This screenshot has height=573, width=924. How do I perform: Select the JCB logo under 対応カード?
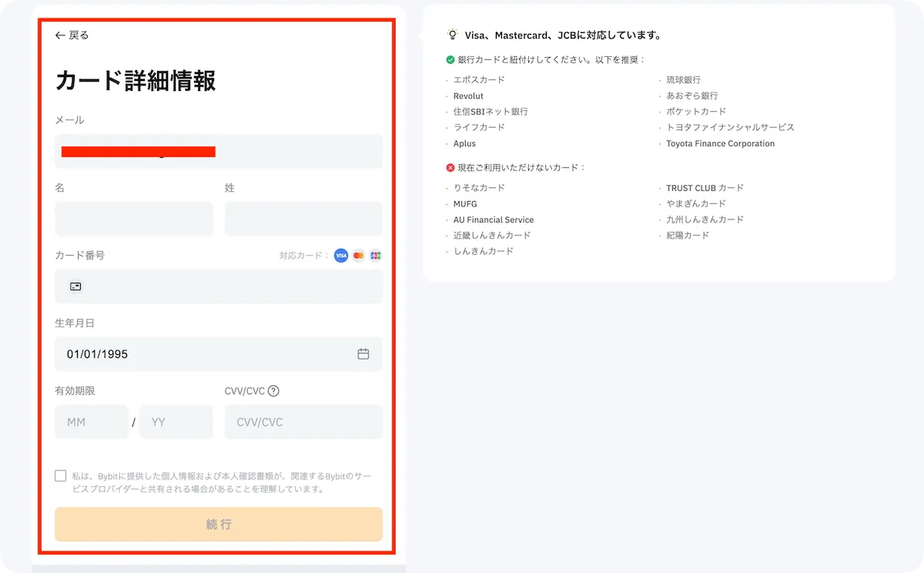375,255
